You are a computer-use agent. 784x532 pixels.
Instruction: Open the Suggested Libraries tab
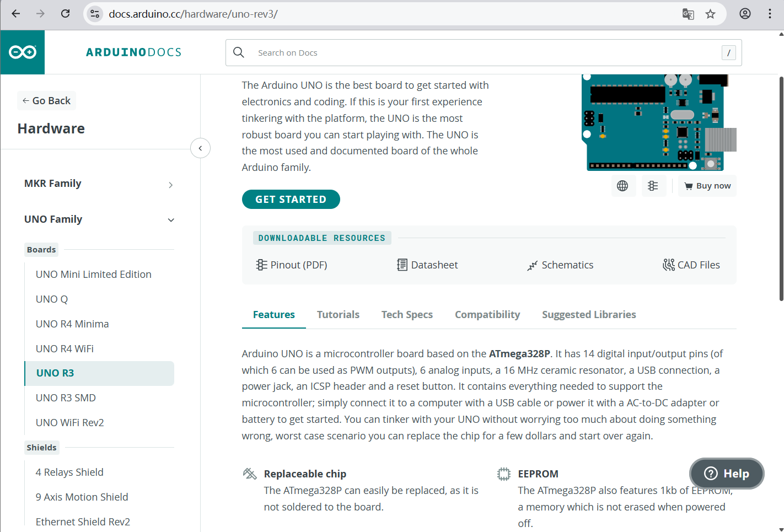click(589, 315)
